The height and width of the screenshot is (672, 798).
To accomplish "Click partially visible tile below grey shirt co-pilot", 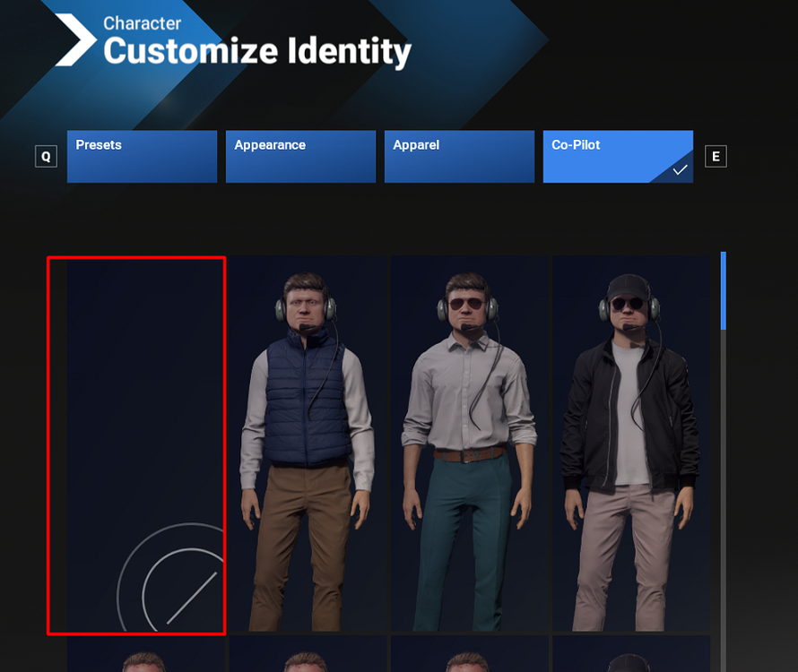I will 469,655.
